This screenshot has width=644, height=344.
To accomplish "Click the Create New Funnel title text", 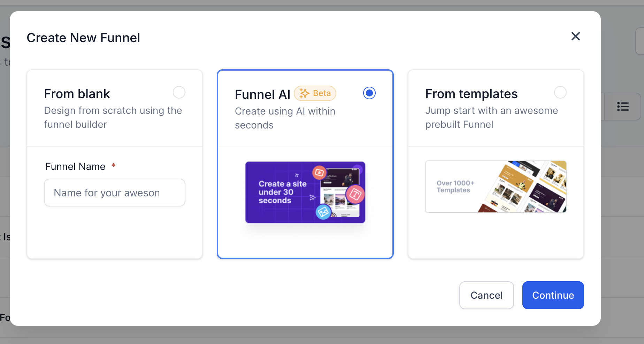I will (x=83, y=38).
